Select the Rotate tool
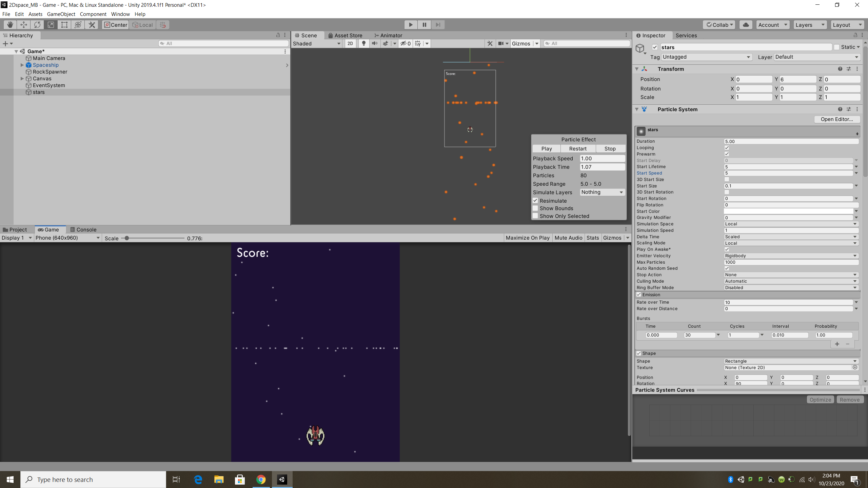Screen dimensions: 868x488 [37, 25]
